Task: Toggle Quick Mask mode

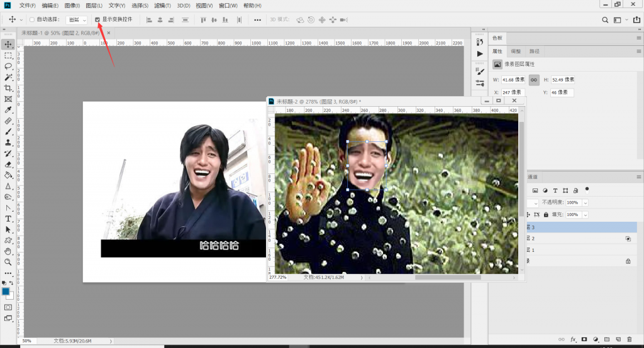Action: click(x=8, y=307)
